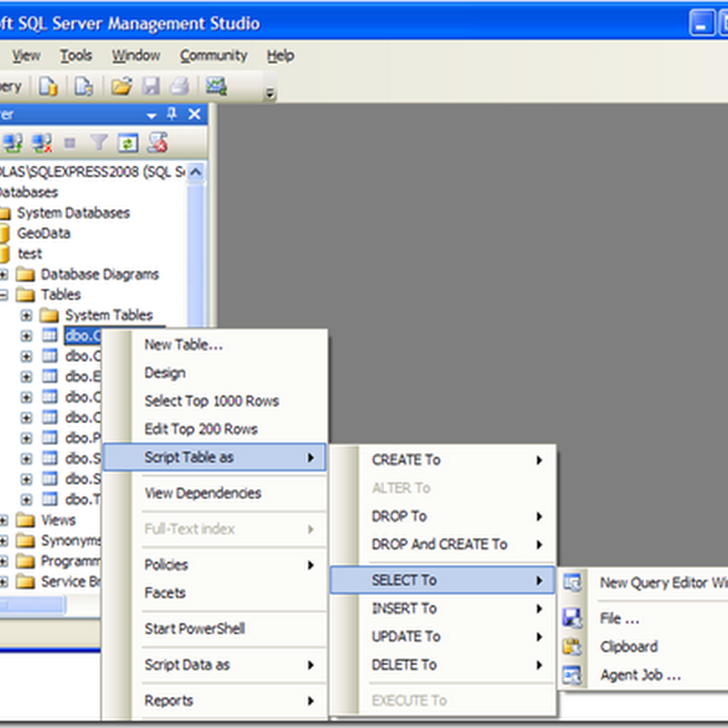Choose the Clipboard icon
Screen dimensions: 728x728
572,646
